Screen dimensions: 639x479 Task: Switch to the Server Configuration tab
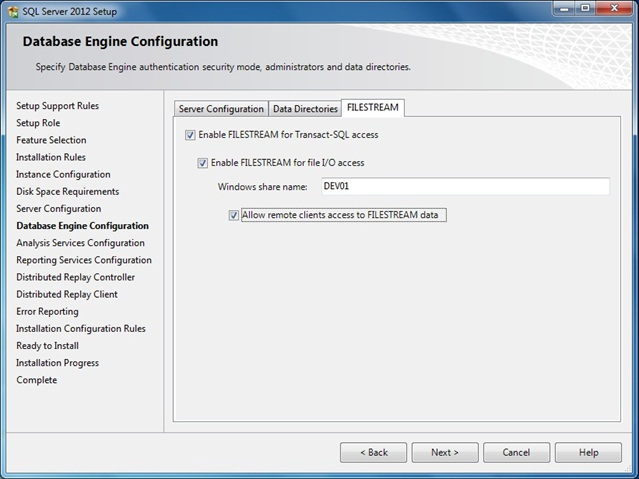click(221, 109)
